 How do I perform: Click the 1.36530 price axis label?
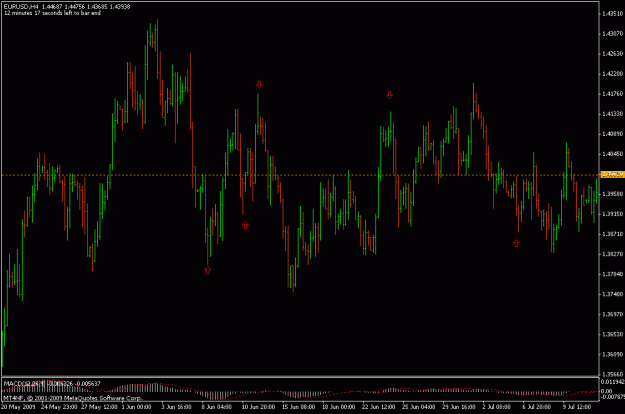[613, 334]
